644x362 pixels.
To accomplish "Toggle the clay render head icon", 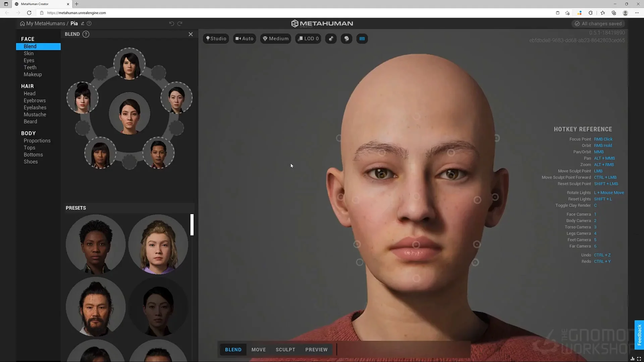I will pyautogui.click(x=346, y=39).
